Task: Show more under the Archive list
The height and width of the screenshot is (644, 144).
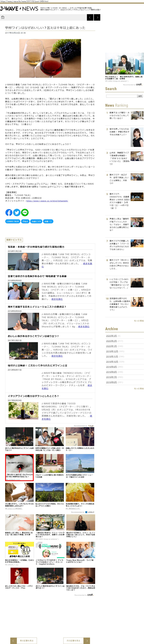Action: pos(138,388)
